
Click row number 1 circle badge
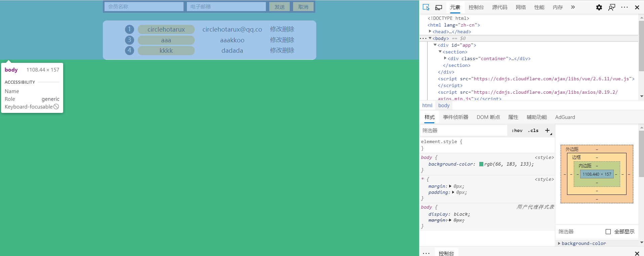129,29
